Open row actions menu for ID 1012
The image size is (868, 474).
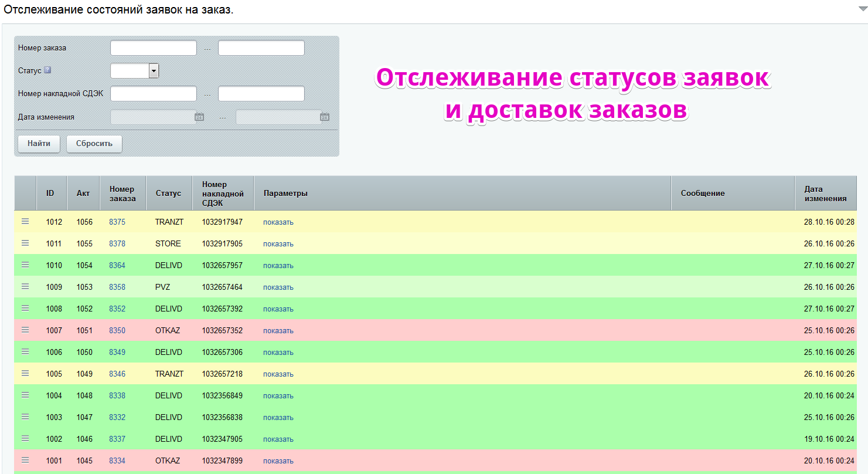25,221
